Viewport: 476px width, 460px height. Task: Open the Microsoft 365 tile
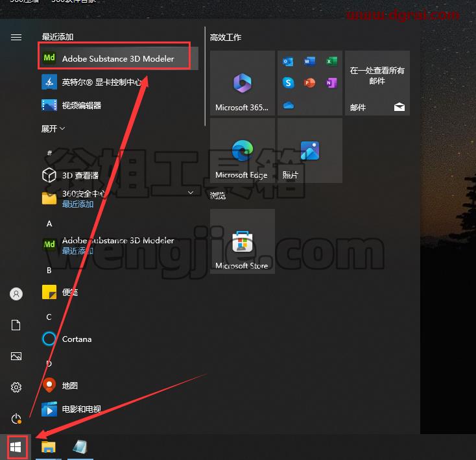pos(243,83)
